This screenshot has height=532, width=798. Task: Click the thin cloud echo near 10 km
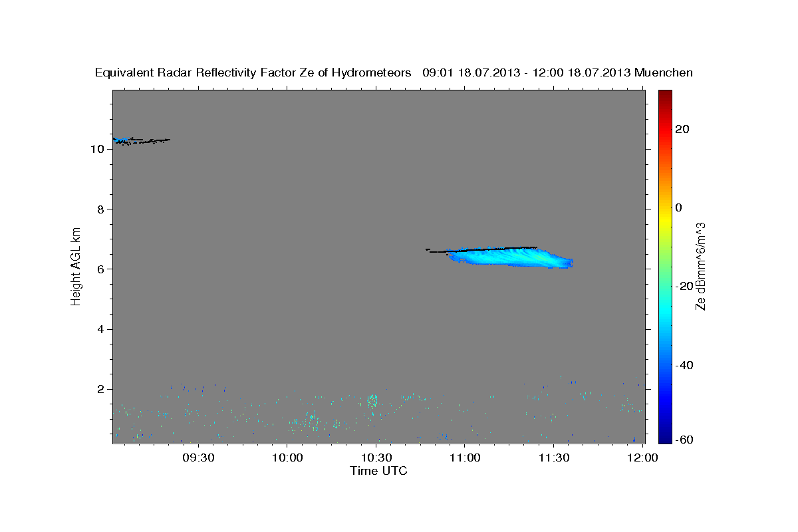[141, 140]
